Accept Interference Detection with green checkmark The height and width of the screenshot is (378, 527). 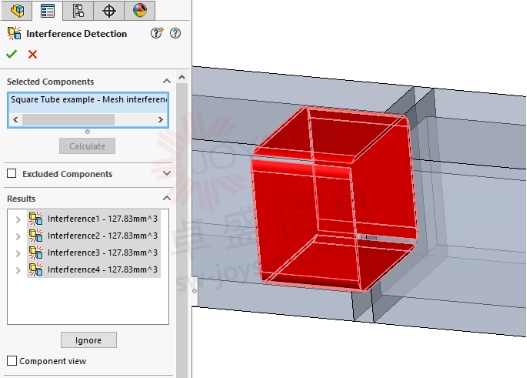(x=11, y=54)
